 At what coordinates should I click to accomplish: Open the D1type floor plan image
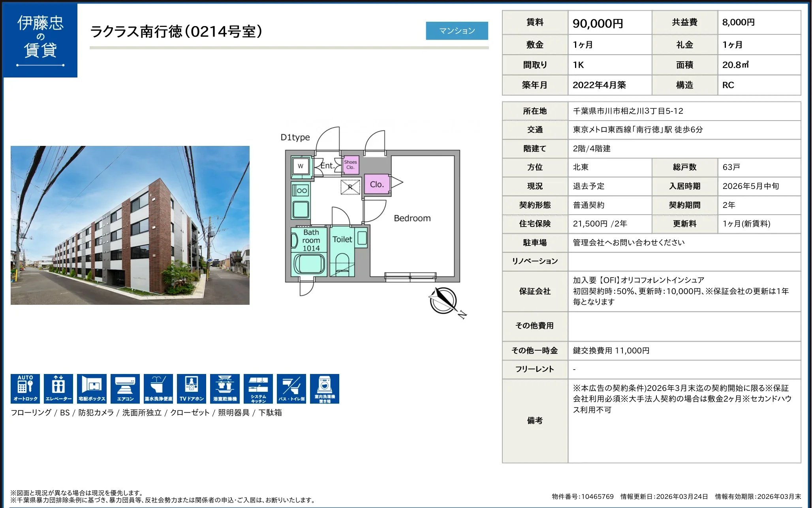click(x=372, y=215)
